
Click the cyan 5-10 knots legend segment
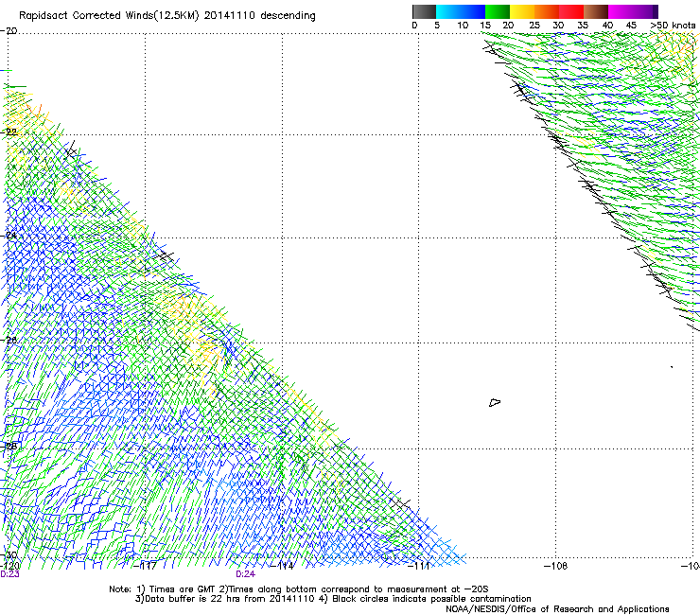pyautogui.click(x=448, y=11)
